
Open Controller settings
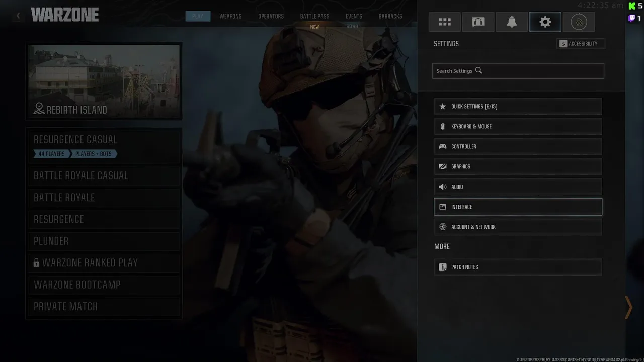[x=518, y=146]
